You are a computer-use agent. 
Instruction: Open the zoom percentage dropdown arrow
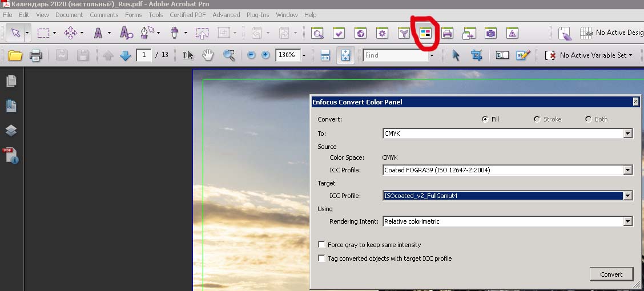tap(304, 55)
